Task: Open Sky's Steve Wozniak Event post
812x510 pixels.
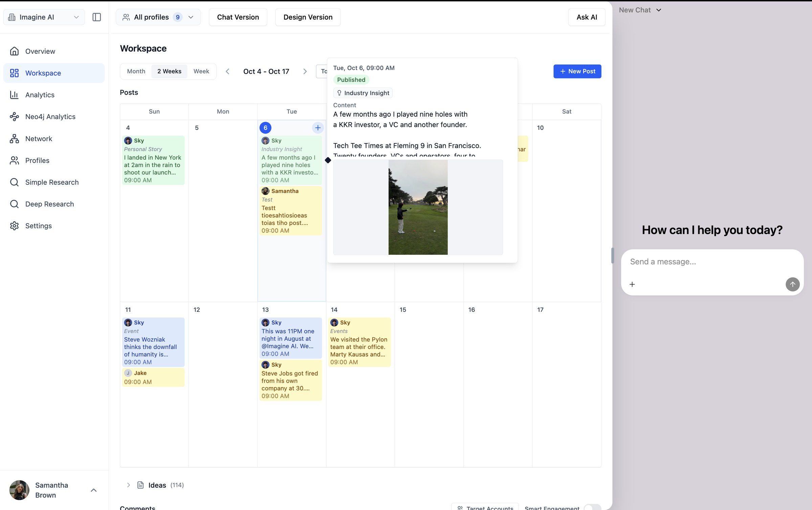Action: tap(153, 342)
